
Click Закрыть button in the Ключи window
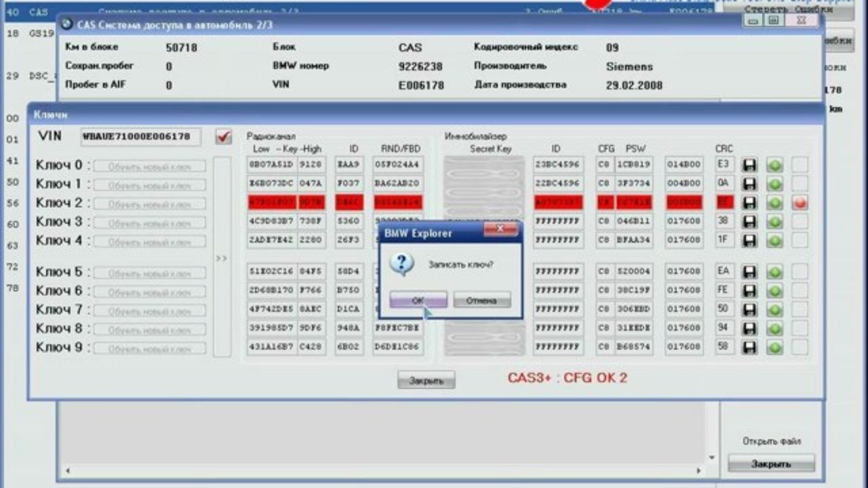426,380
